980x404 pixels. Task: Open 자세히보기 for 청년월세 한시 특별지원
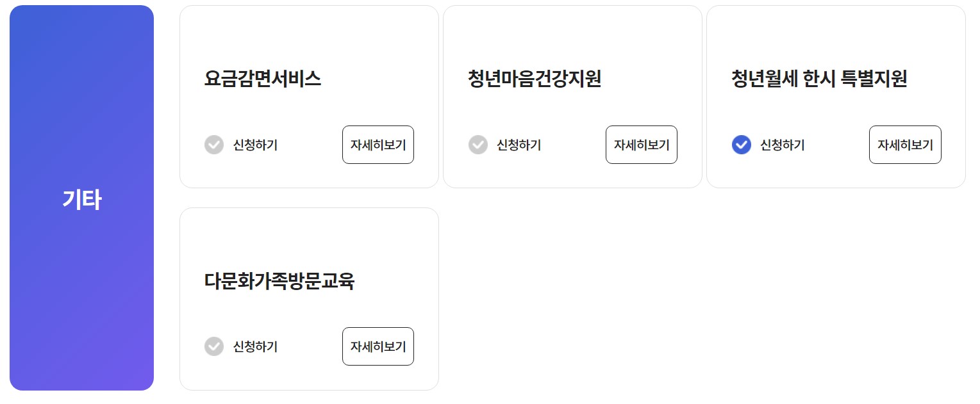[x=905, y=145]
